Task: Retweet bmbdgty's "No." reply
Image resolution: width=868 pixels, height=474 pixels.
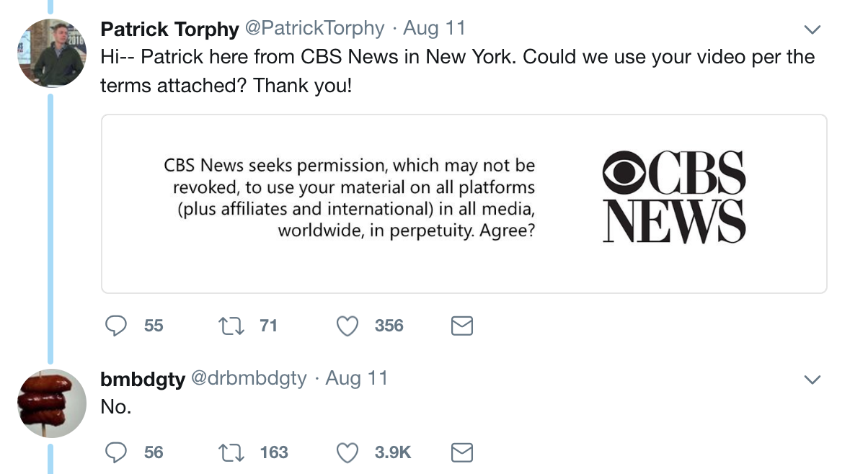Action: 231,452
